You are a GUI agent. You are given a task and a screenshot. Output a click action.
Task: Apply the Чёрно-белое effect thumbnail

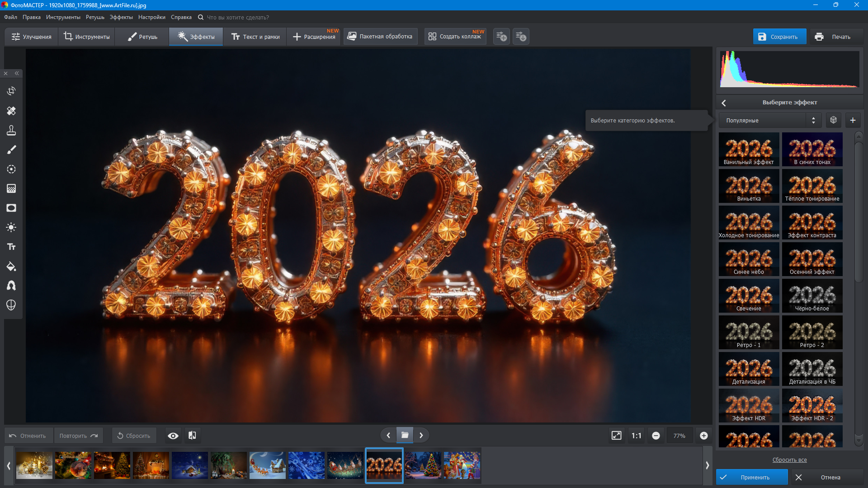tap(812, 296)
